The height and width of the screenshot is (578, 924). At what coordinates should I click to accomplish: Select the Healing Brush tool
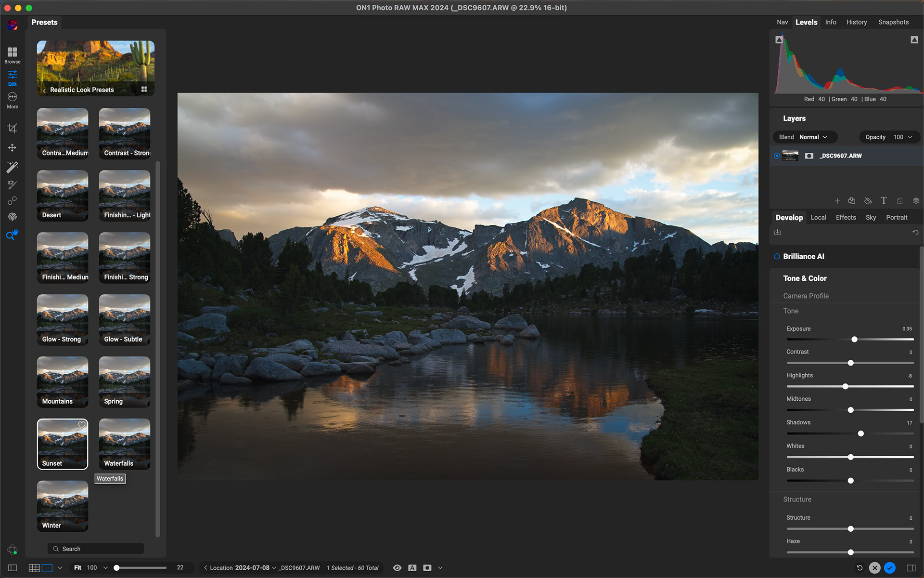click(x=13, y=184)
